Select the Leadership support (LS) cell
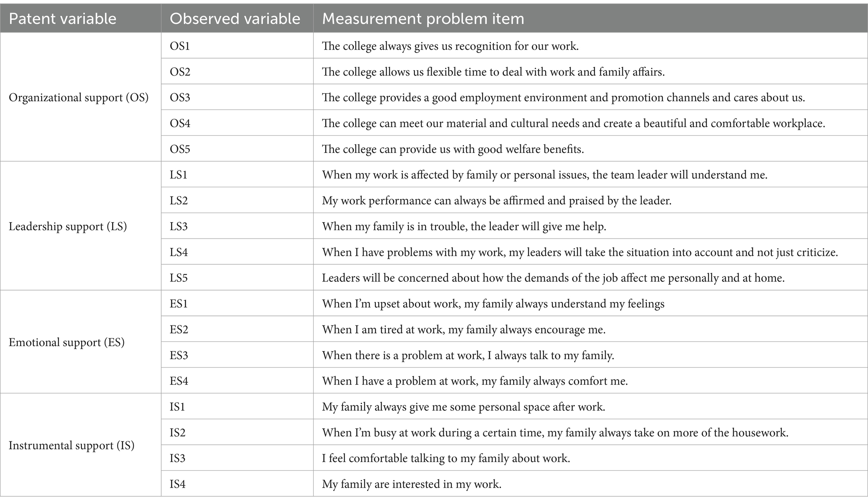The height and width of the screenshot is (504, 868). coord(81,226)
